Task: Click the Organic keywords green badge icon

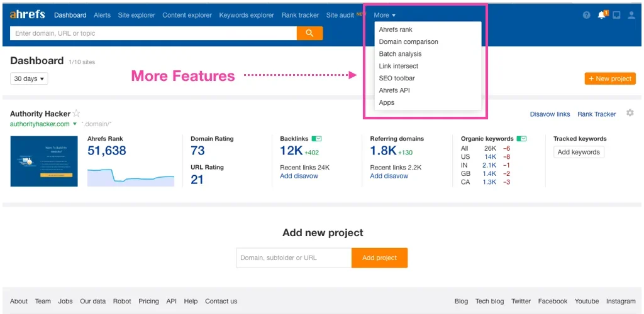Action: pyautogui.click(x=521, y=139)
